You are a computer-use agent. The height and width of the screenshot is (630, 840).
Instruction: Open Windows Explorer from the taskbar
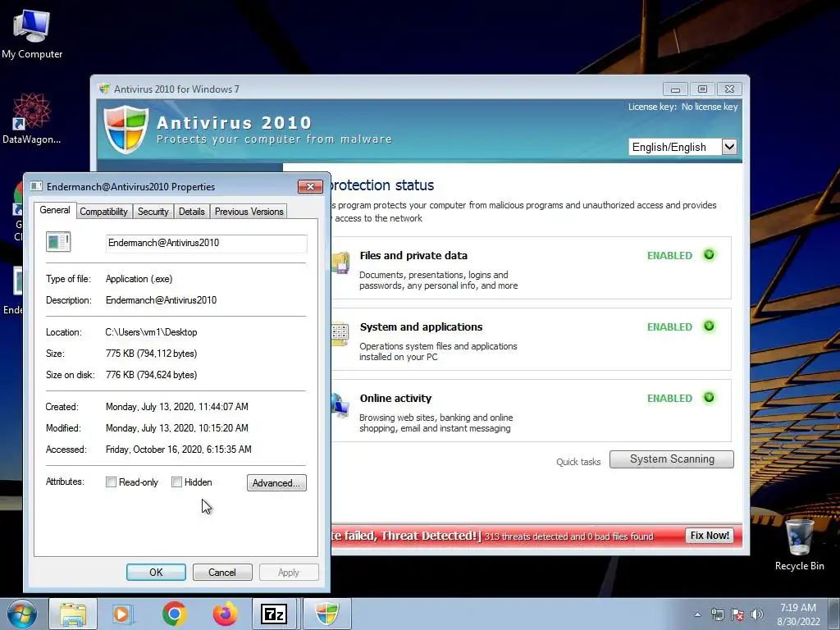tap(73, 614)
